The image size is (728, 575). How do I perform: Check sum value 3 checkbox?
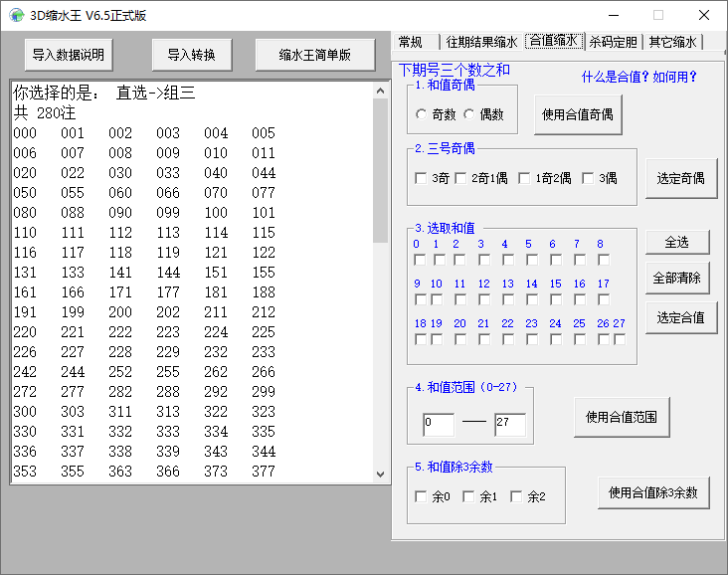[x=484, y=260]
